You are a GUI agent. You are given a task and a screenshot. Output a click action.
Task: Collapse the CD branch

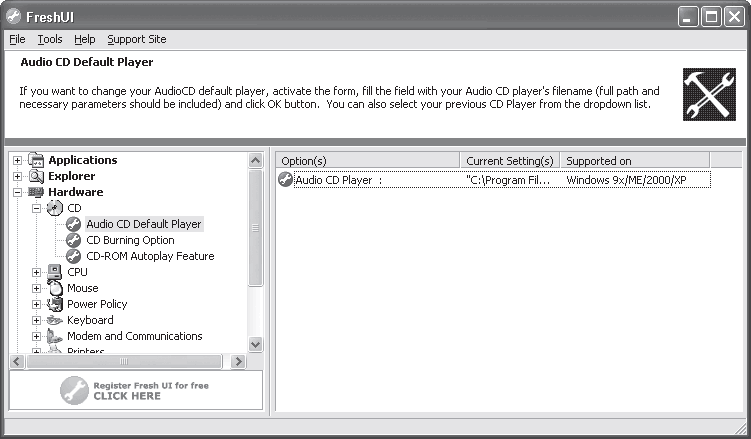click(36, 208)
